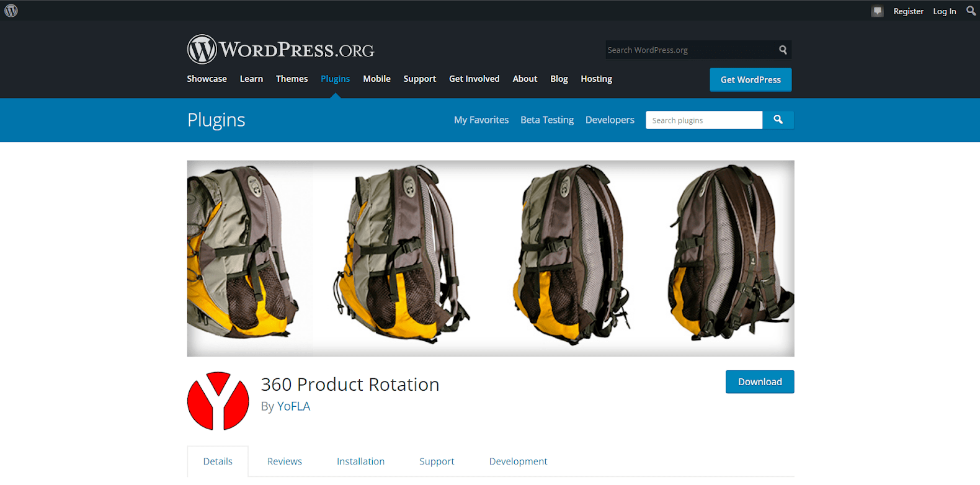Open the Mobile navigation item
Screen dimensions: 980x485
click(x=376, y=79)
